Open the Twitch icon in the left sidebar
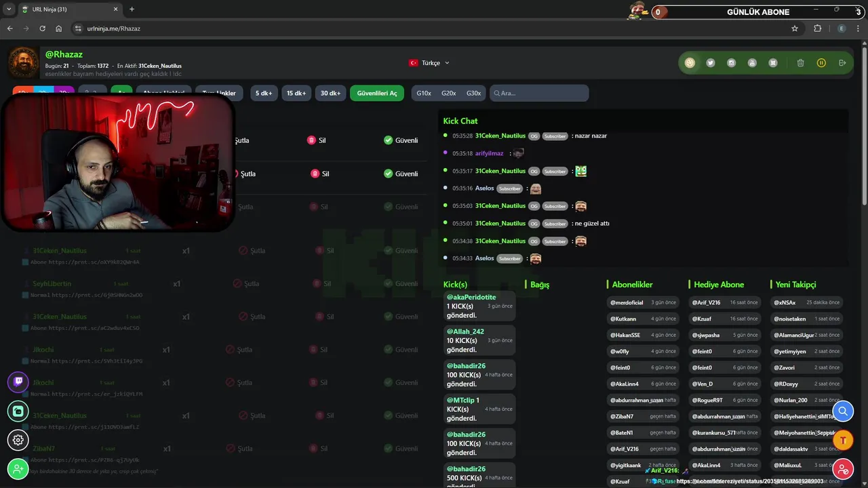The image size is (868, 488). (18, 382)
